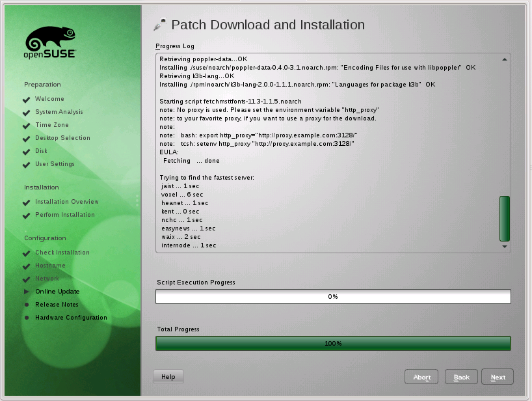Screen dimensions: 532x401
Task: Select the Welcome step label
Action: point(49,99)
